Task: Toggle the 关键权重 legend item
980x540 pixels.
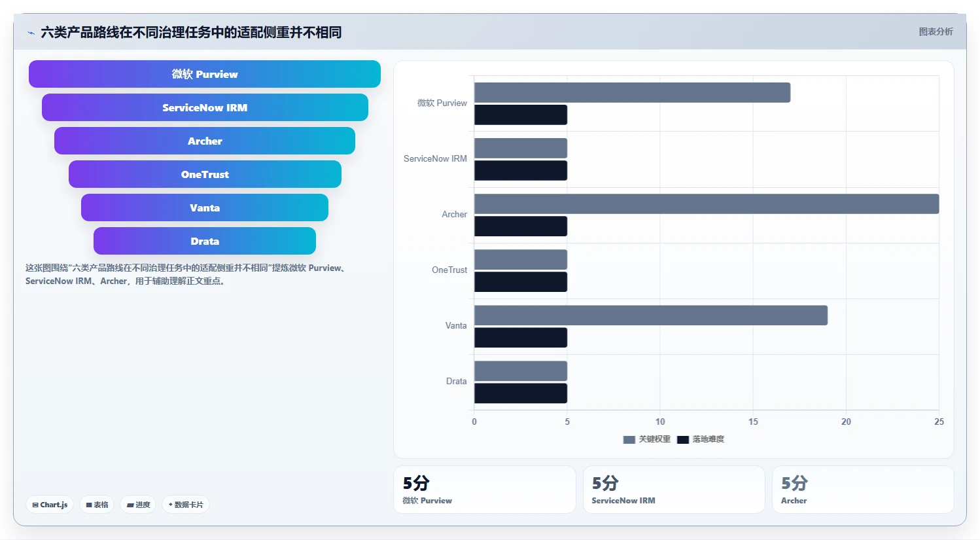Action: tap(647, 439)
